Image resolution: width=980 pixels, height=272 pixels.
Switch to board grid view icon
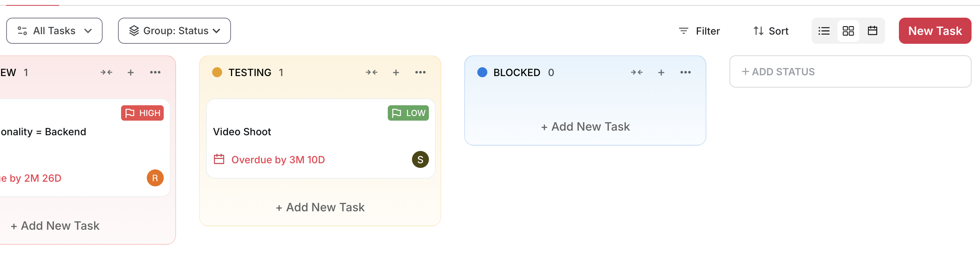click(x=848, y=31)
